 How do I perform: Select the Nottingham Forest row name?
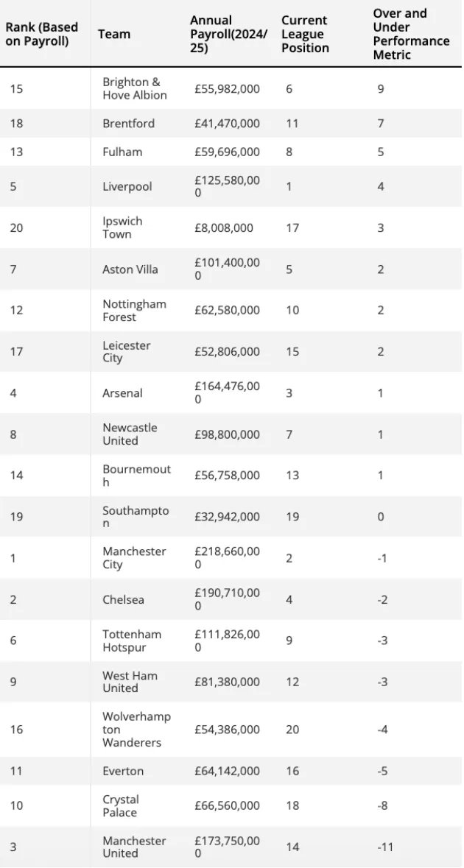point(134,310)
